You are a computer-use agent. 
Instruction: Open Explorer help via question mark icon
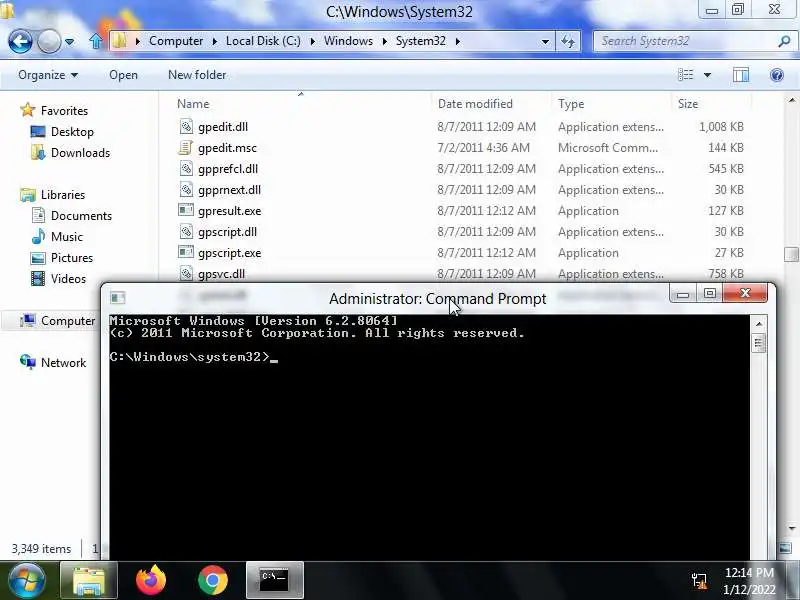tap(777, 75)
